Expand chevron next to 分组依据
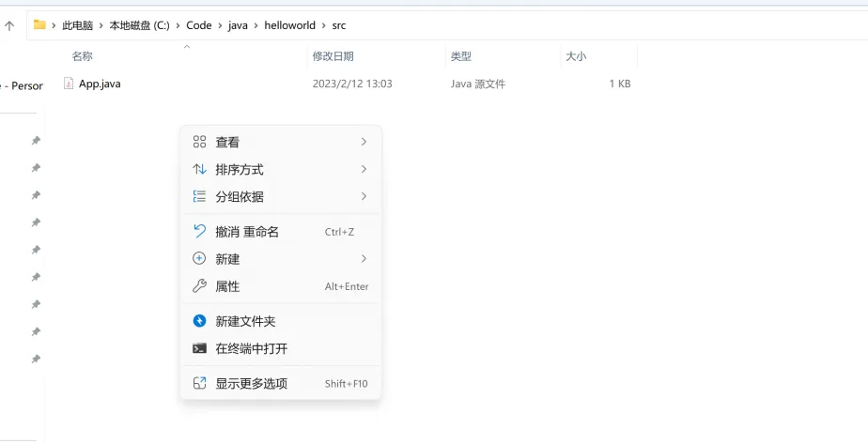This screenshot has height=444, width=868. [364, 196]
